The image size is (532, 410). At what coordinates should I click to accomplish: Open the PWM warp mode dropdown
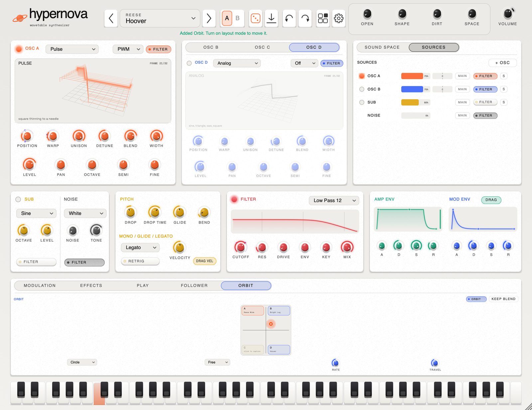[128, 49]
